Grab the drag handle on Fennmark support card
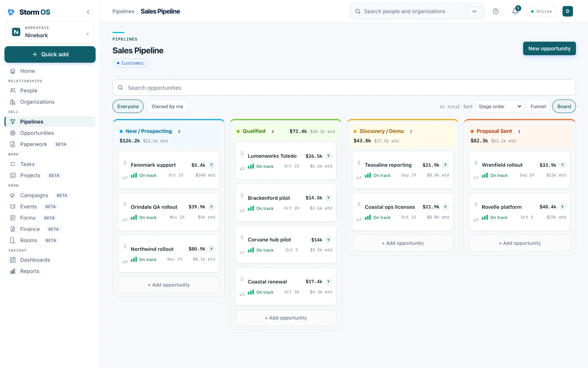Image resolution: width=588 pixels, height=368 pixels. point(125,163)
